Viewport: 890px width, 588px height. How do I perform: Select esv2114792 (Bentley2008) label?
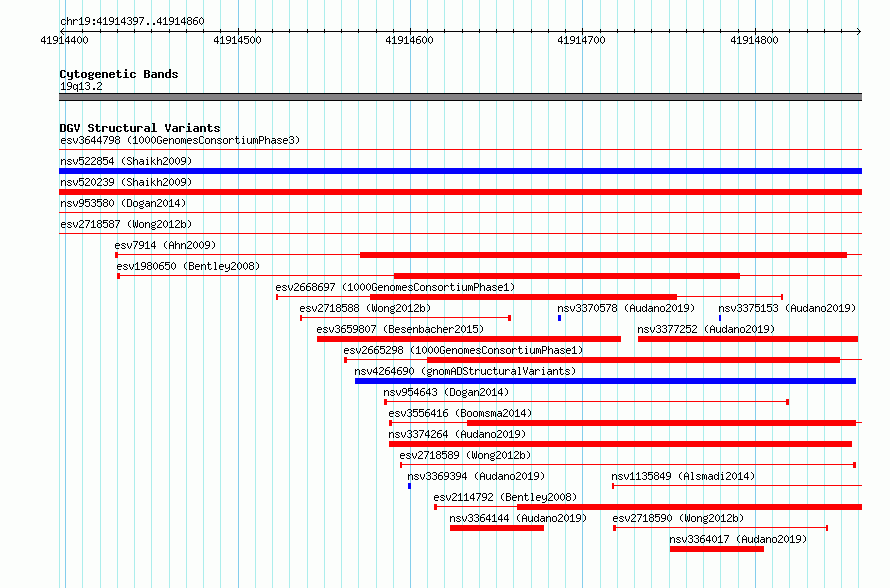pos(505,497)
